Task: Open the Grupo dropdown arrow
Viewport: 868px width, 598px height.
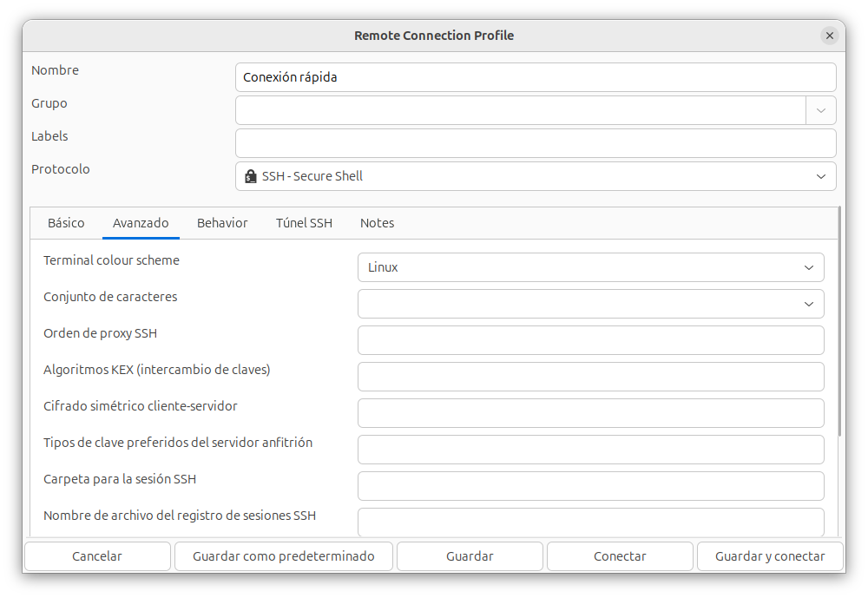Action: tap(820, 110)
